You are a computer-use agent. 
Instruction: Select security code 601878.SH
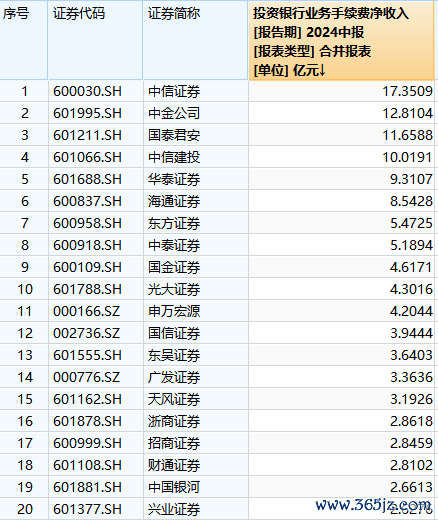click(x=95, y=421)
